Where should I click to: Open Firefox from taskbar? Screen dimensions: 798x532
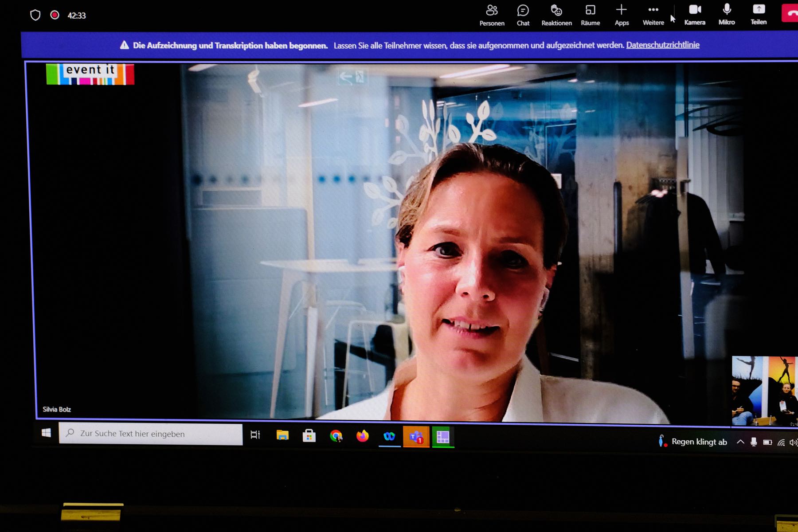pyautogui.click(x=363, y=436)
